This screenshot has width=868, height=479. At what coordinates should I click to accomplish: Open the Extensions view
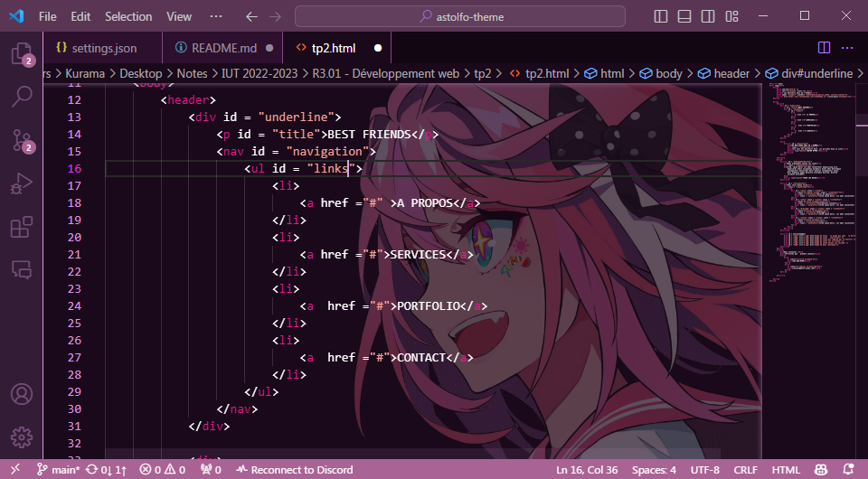pyautogui.click(x=22, y=227)
